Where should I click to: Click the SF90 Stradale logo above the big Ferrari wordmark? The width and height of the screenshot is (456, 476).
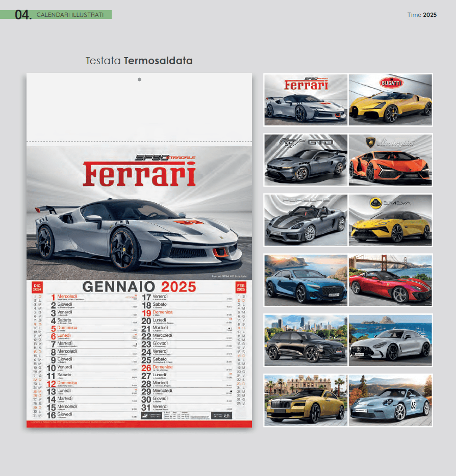165,157
